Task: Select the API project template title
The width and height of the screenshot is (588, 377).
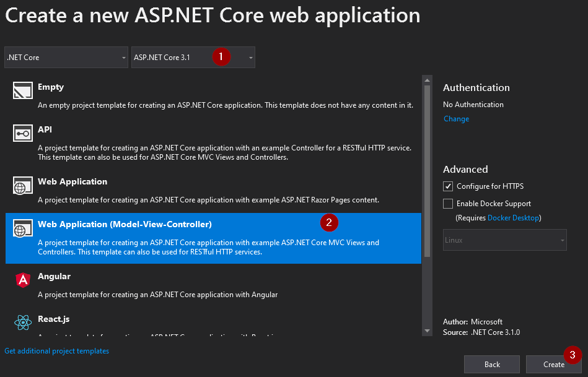Action: pos(45,129)
